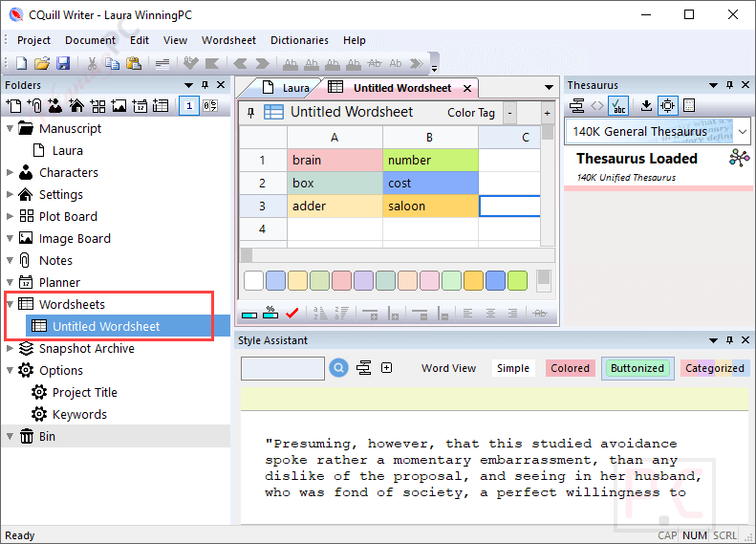This screenshot has width=756, height=544.
Task: Click the Laura document icon in Manuscript
Action: click(x=38, y=150)
